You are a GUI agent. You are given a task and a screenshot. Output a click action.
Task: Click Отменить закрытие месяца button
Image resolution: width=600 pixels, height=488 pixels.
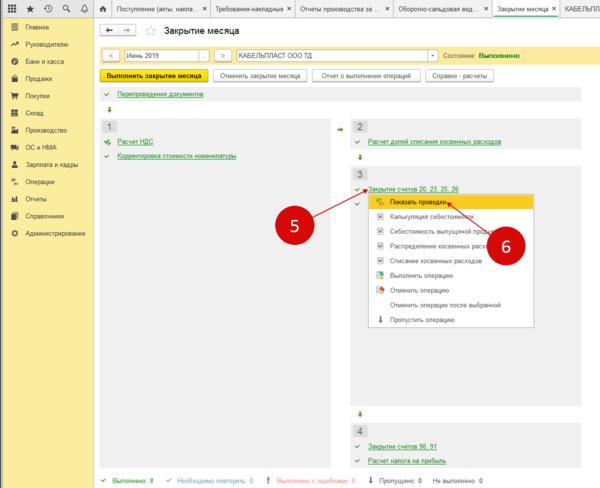pyautogui.click(x=260, y=76)
